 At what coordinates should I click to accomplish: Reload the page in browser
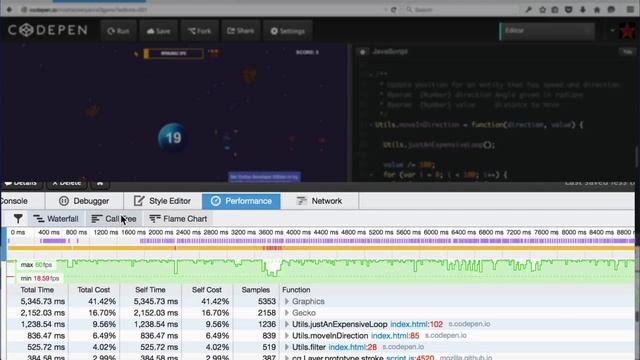coord(393,10)
